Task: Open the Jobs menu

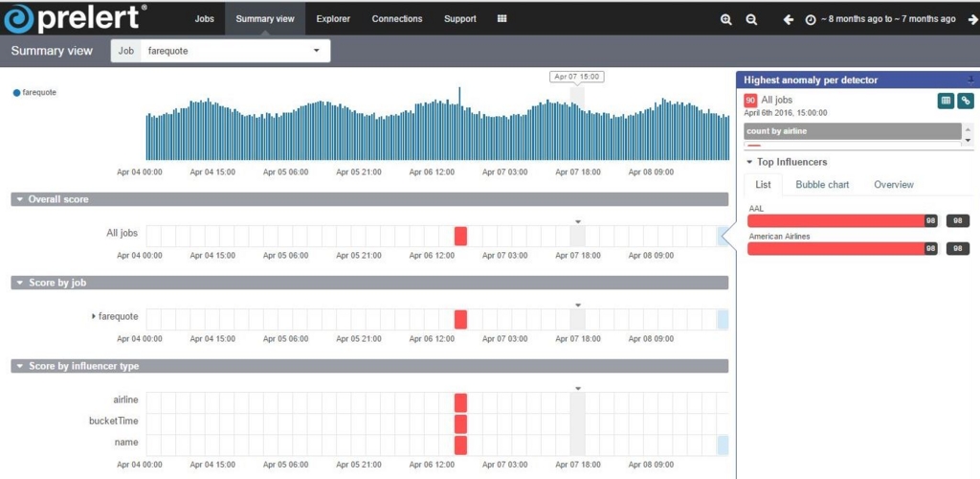Action: pyautogui.click(x=205, y=19)
